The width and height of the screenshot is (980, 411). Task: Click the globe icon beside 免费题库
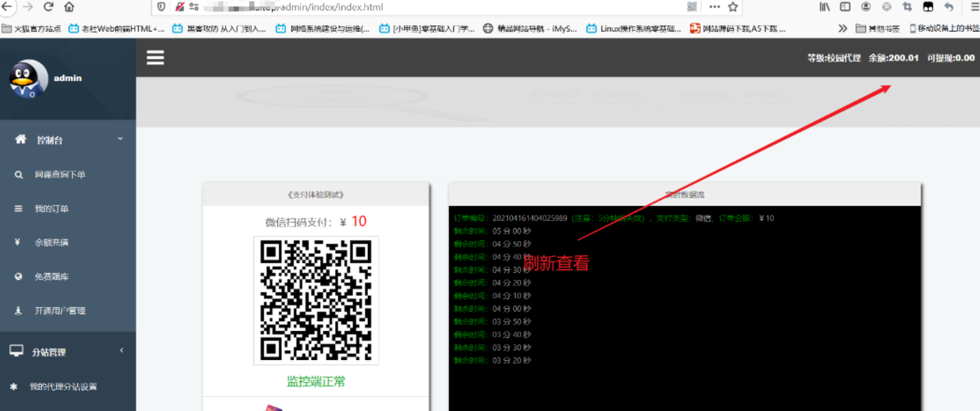tap(19, 277)
